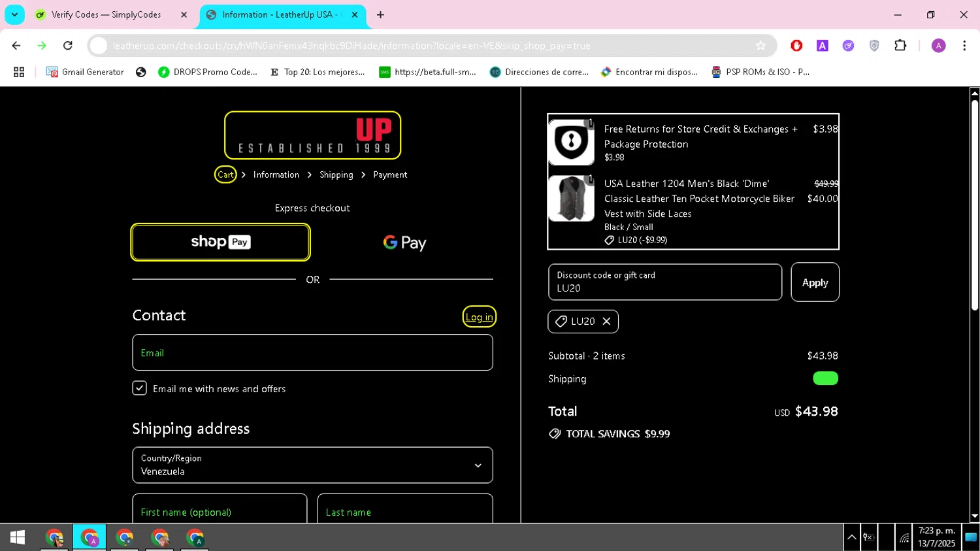This screenshot has width=980, height=551.
Task: Open Chrome three-dot menu
Action: [x=964, y=46]
